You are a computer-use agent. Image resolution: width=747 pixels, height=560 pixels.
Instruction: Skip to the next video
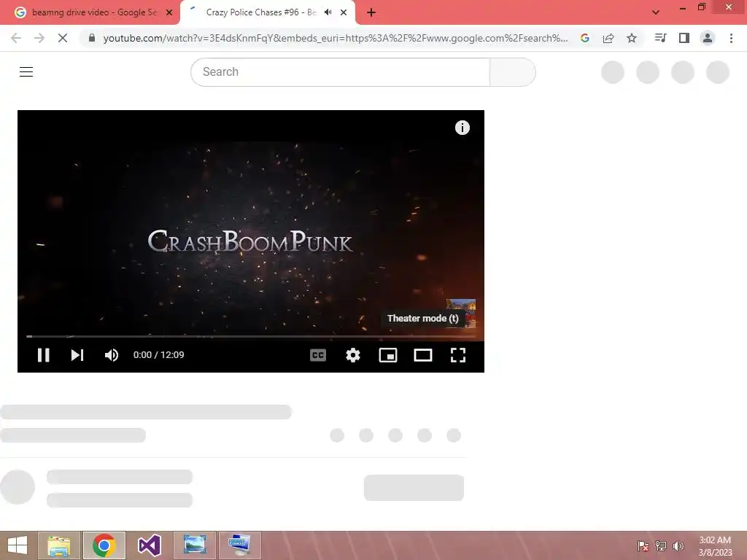pyautogui.click(x=77, y=355)
